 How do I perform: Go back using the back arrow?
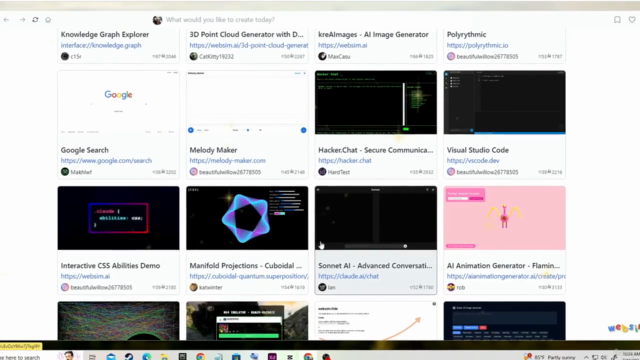(x=7, y=20)
